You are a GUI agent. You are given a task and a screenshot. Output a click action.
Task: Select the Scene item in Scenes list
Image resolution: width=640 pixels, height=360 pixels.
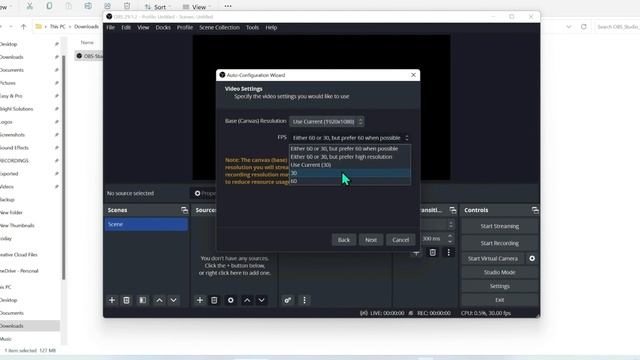point(146,224)
